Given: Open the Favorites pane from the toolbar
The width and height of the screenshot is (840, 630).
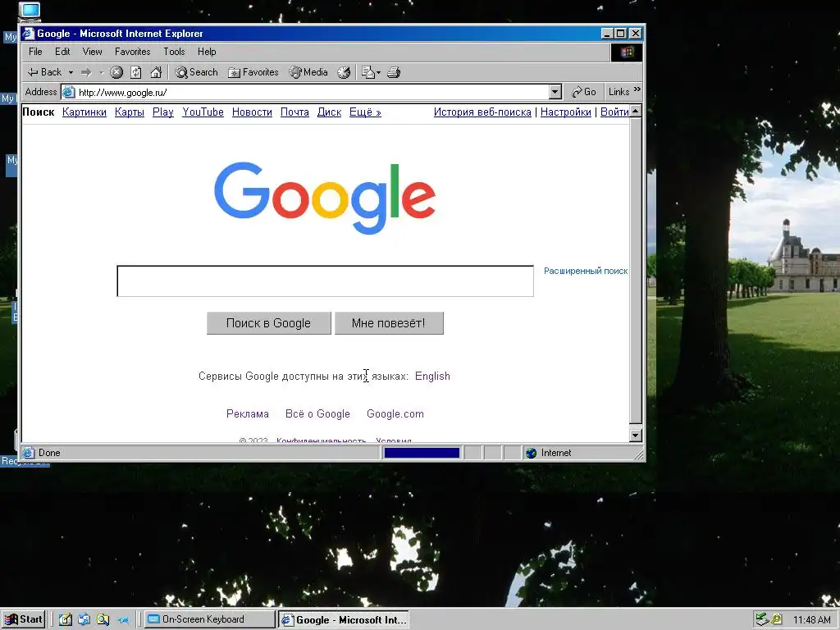Looking at the screenshot, I should point(253,72).
